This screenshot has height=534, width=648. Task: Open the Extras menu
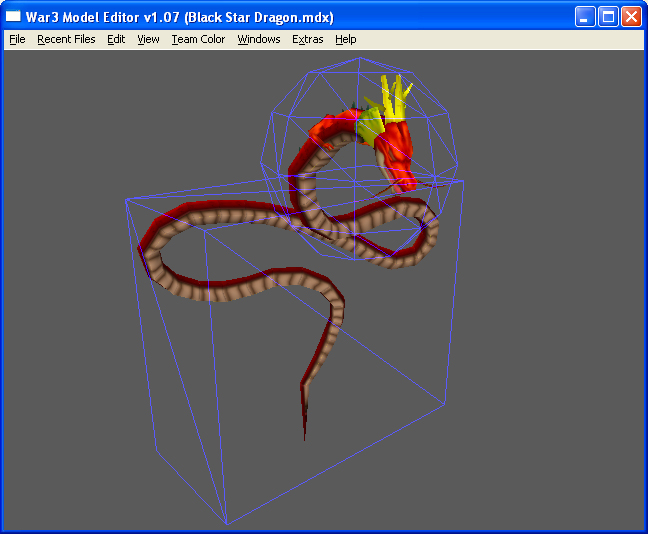[307, 39]
